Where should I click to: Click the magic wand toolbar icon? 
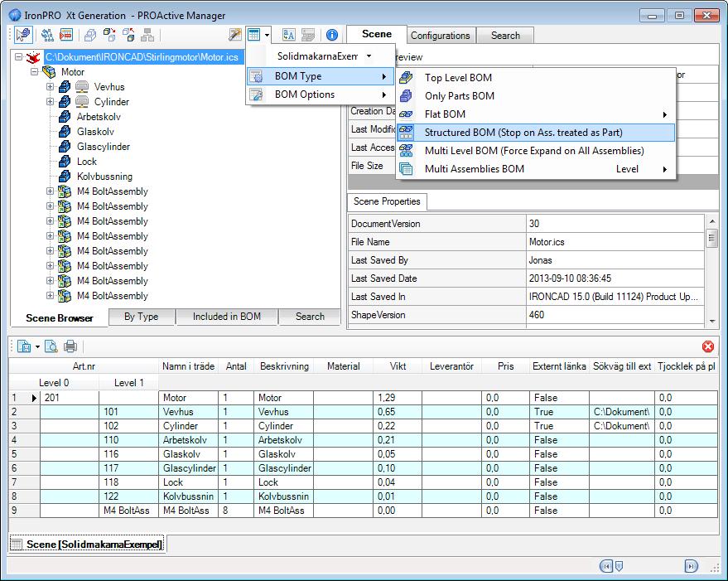[x=235, y=34]
